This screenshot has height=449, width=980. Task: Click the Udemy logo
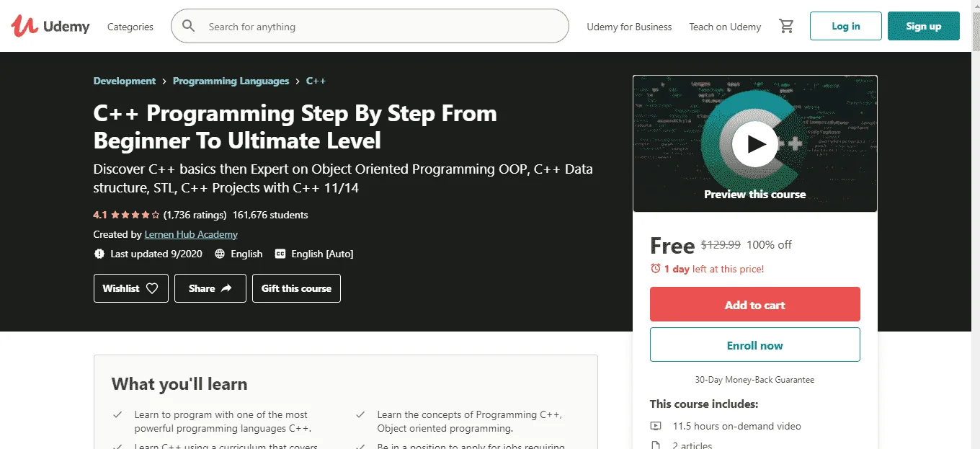tap(50, 27)
